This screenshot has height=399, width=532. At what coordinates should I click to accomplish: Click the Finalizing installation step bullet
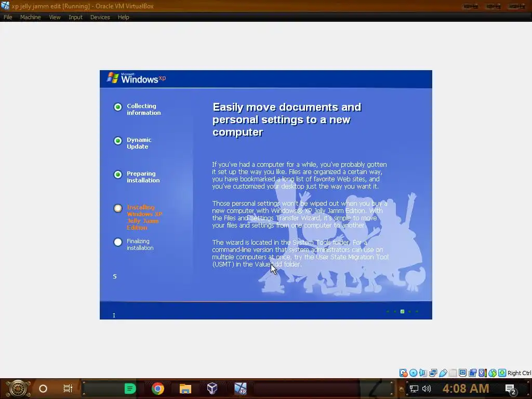[x=118, y=242]
